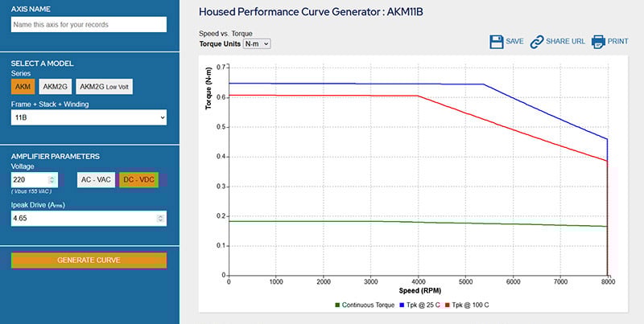The image size is (644, 324).
Task: Click the blue Tpk @ 25 C legend swatch
Action: click(402, 306)
